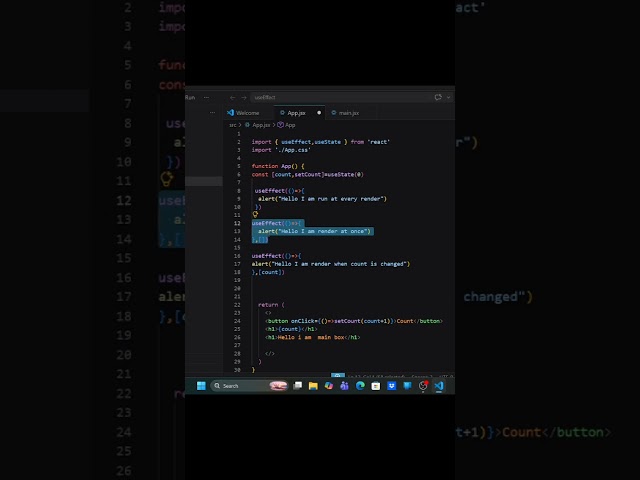Click the "Hello i am main box" line
640x480 pixels.
pos(313,337)
